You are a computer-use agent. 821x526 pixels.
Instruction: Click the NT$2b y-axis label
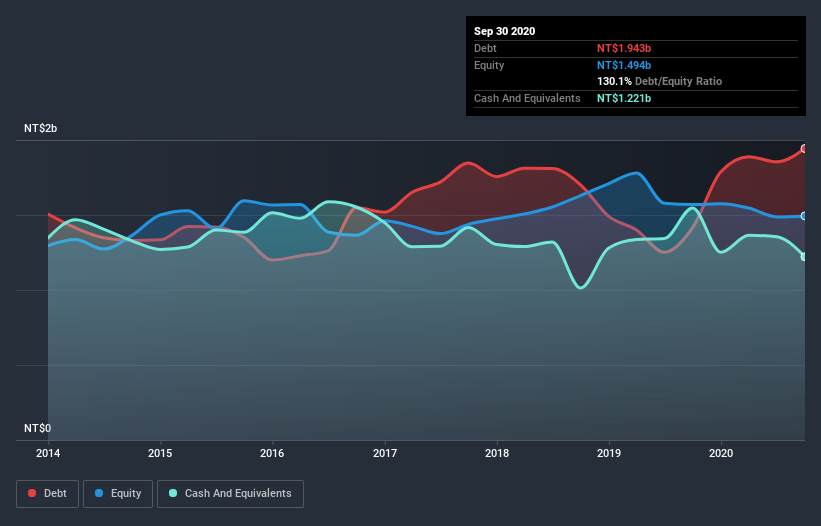[40, 128]
